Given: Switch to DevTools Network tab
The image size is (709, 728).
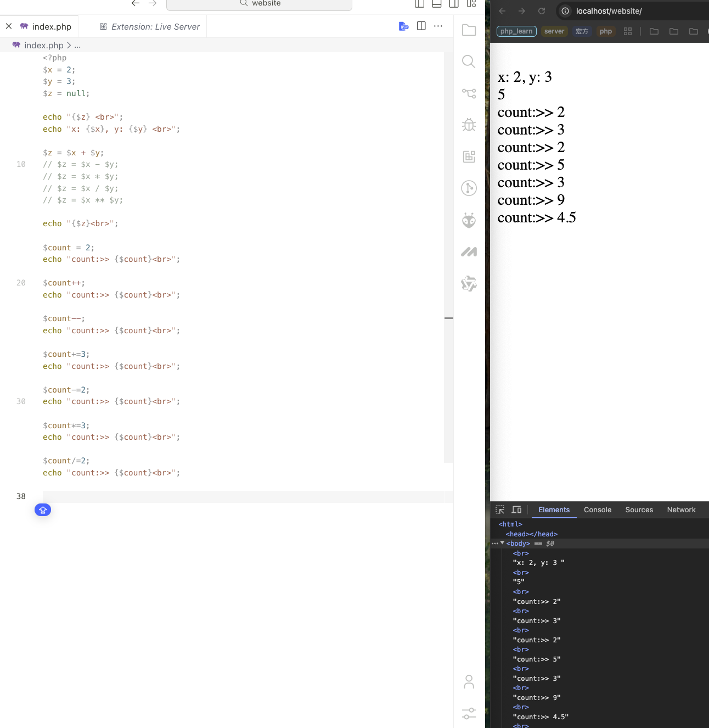Looking at the screenshot, I should pyautogui.click(x=681, y=509).
